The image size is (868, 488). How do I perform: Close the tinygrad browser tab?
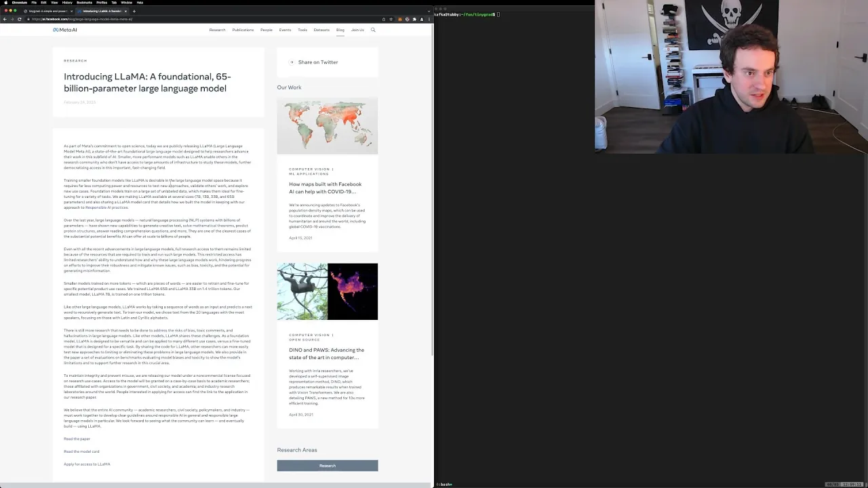tap(71, 11)
